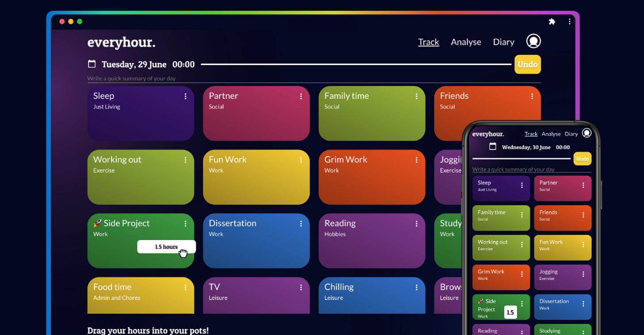Select the Sleep pot on desktop
Viewport: 644px width, 335px height.
(x=141, y=113)
